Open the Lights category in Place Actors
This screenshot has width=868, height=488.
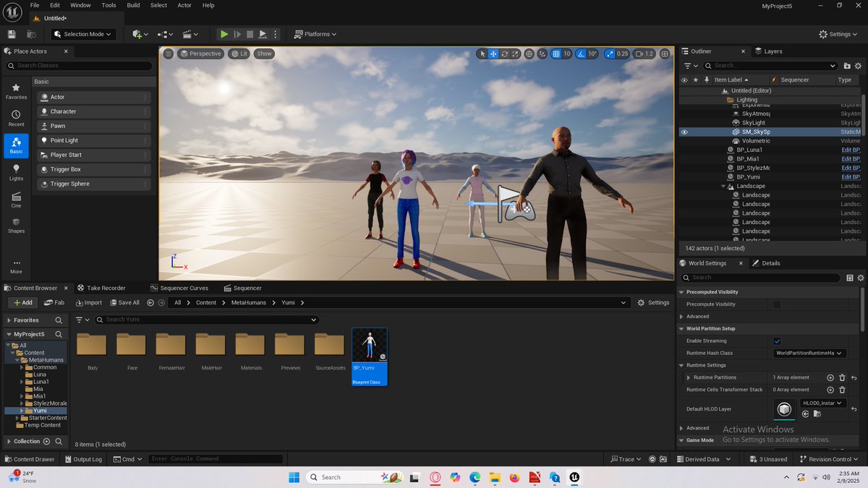tap(16, 172)
